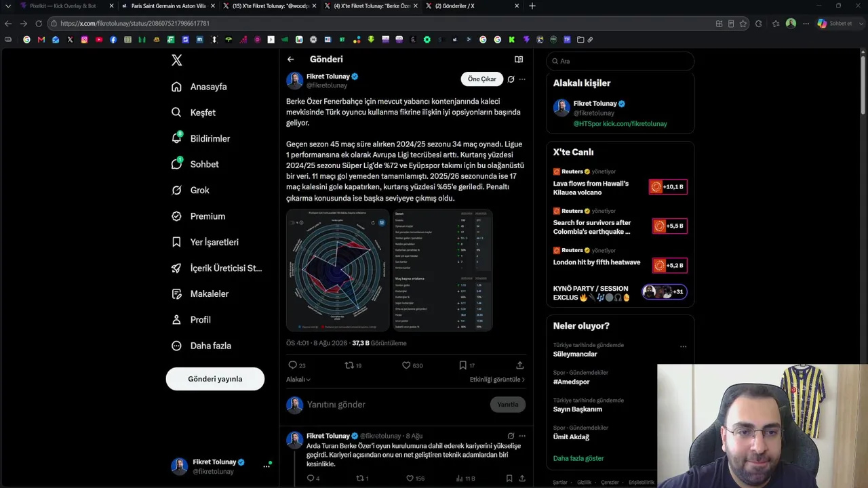
Task: Click the Yanıtla reply button
Action: [x=507, y=405]
